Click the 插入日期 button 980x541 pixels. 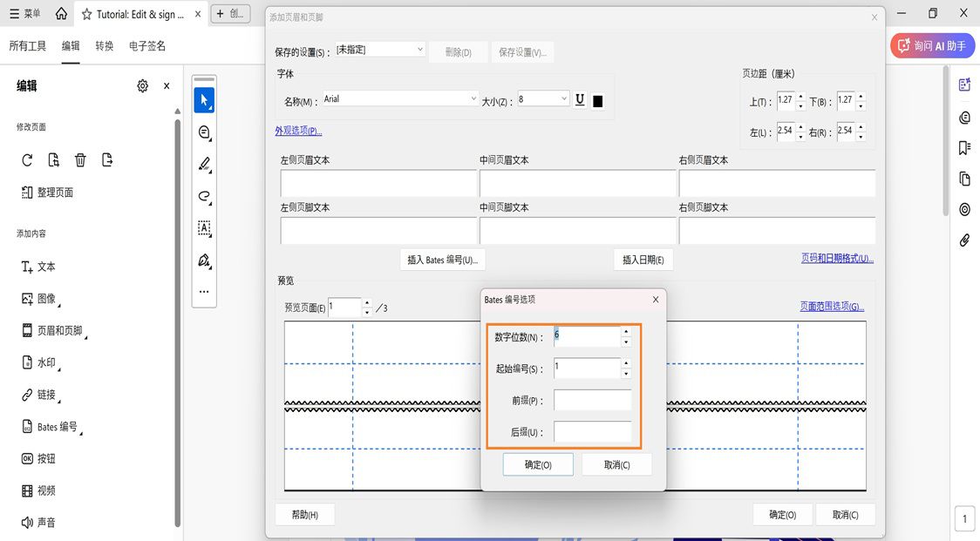643,259
